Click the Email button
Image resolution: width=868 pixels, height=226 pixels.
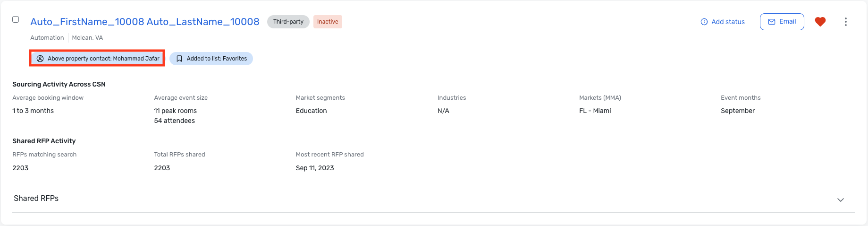[x=782, y=22]
